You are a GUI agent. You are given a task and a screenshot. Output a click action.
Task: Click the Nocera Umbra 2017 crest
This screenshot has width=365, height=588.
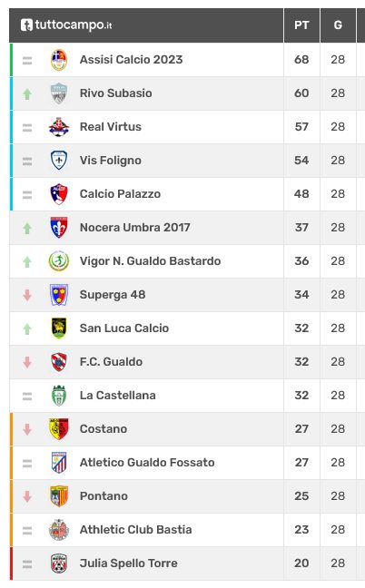59,228
